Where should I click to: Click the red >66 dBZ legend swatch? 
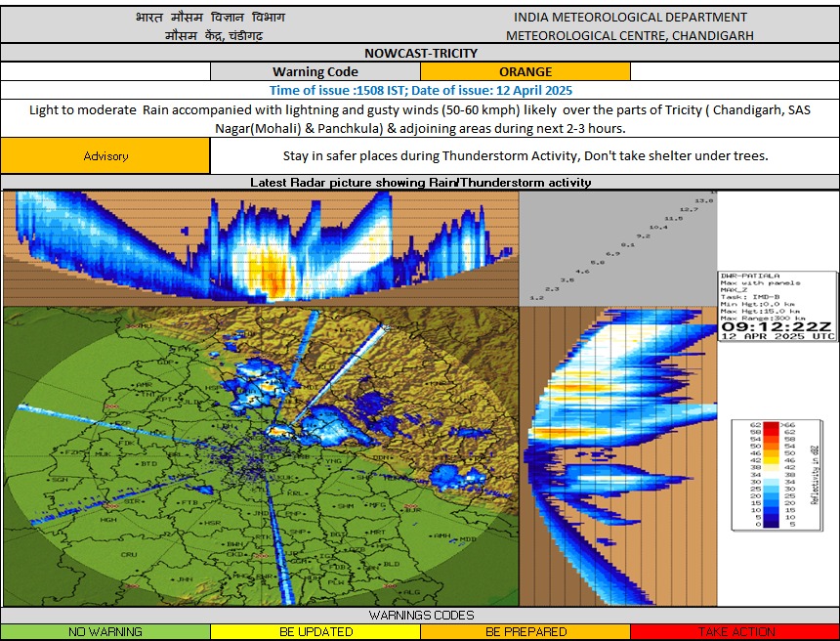pos(771,427)
